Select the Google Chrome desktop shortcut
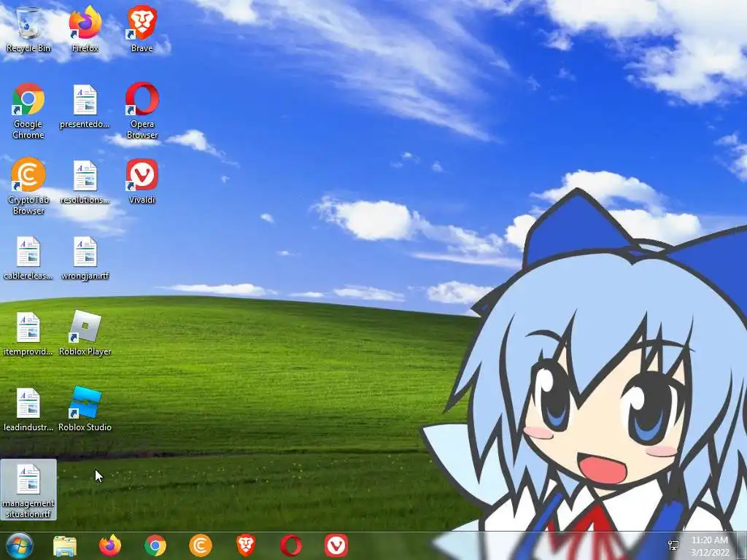The image size is (747, 560). click(28, 111)
